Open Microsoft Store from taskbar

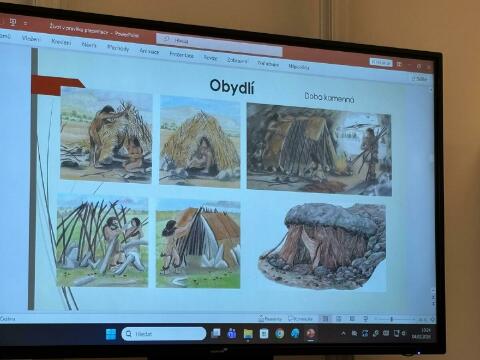coord(264,333)
